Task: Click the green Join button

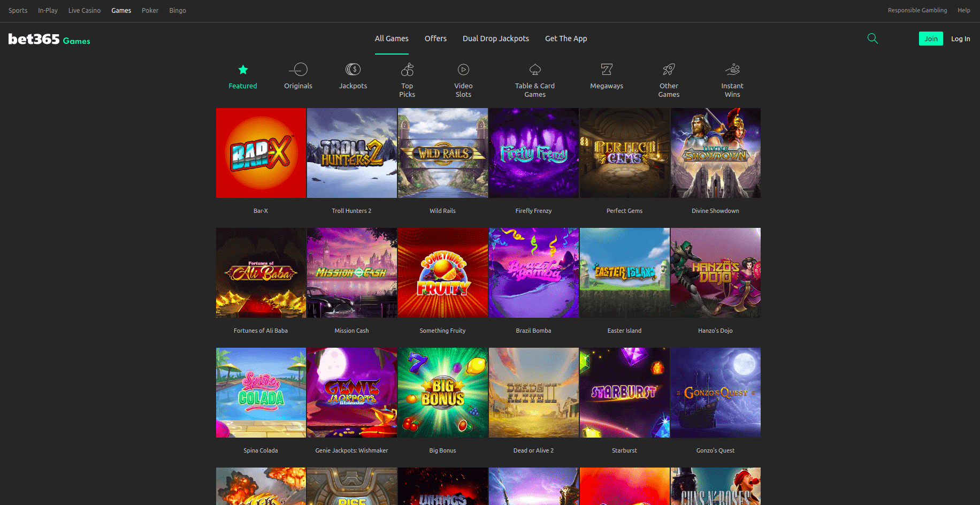Action: 931,39
